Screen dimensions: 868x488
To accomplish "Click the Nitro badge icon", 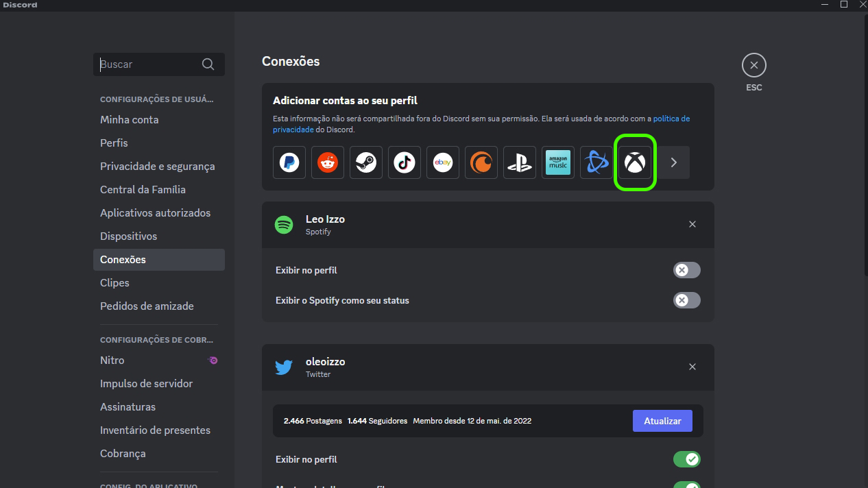I will (x=213, y=360).
